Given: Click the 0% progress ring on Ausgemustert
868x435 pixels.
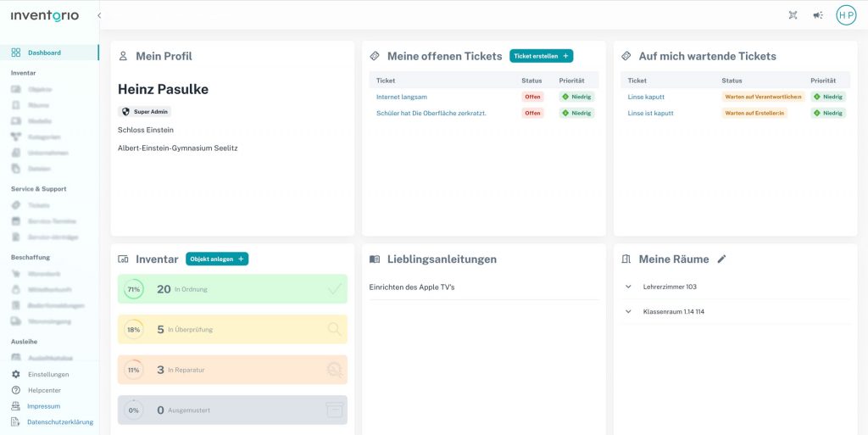Looking at the screenshot, I should 133,410.
